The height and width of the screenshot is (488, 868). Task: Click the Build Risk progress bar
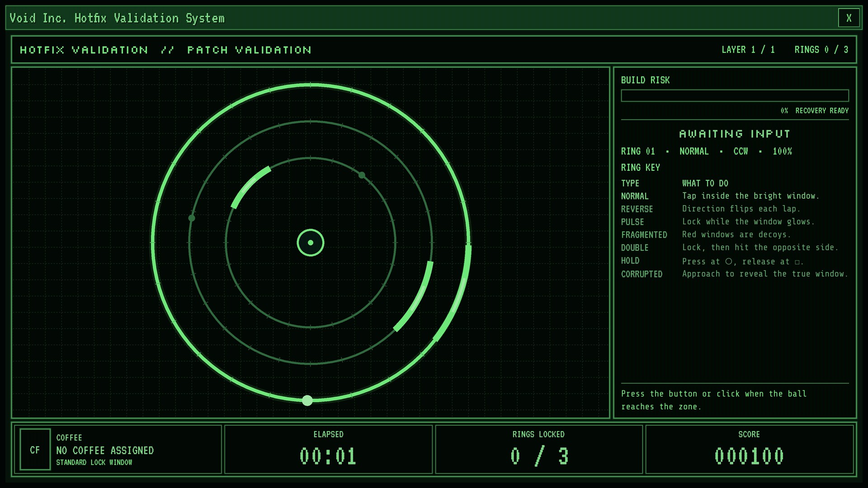click(735, 95)
